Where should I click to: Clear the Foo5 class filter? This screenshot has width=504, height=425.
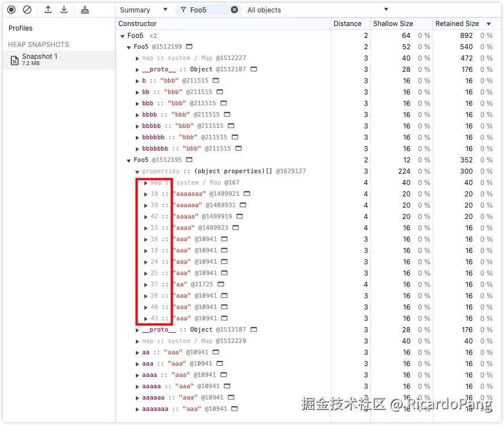[x=234, y=10]
